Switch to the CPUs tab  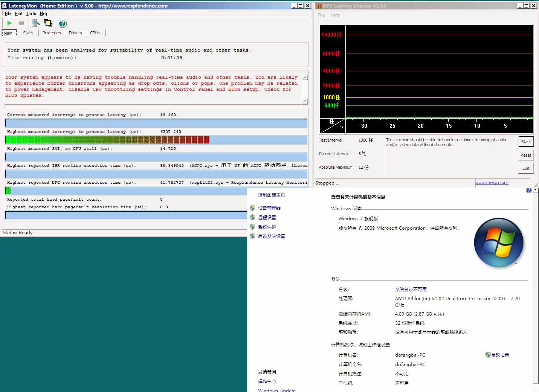pyautogui.click(x=95, y=33)
